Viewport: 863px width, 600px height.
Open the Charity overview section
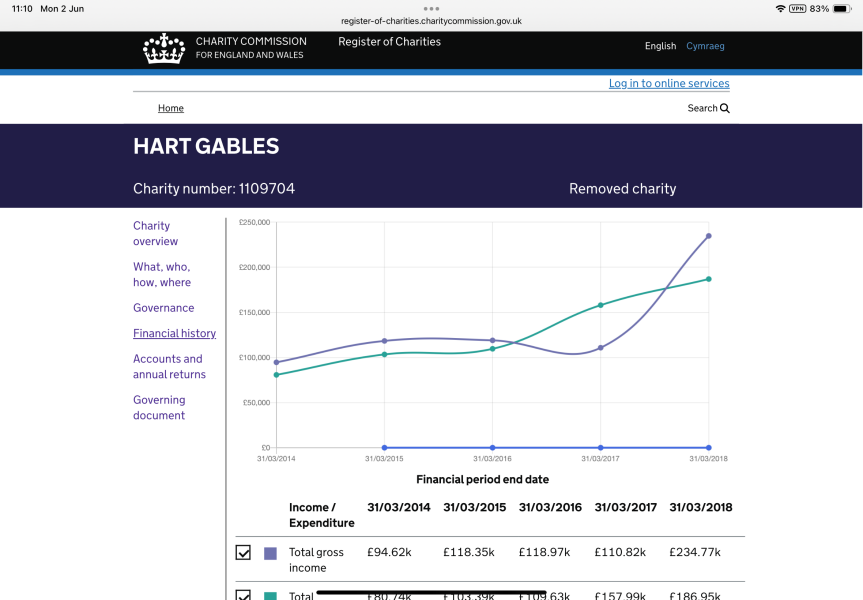coord(155,233)
